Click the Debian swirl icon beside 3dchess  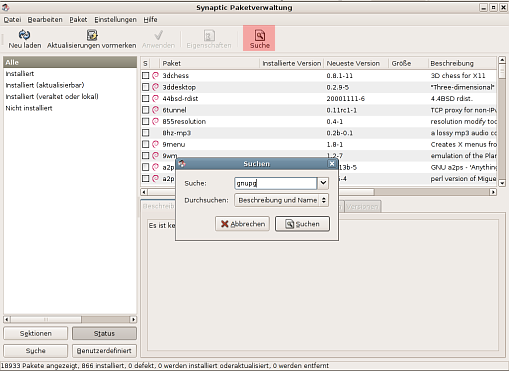(x=155, y=76)
